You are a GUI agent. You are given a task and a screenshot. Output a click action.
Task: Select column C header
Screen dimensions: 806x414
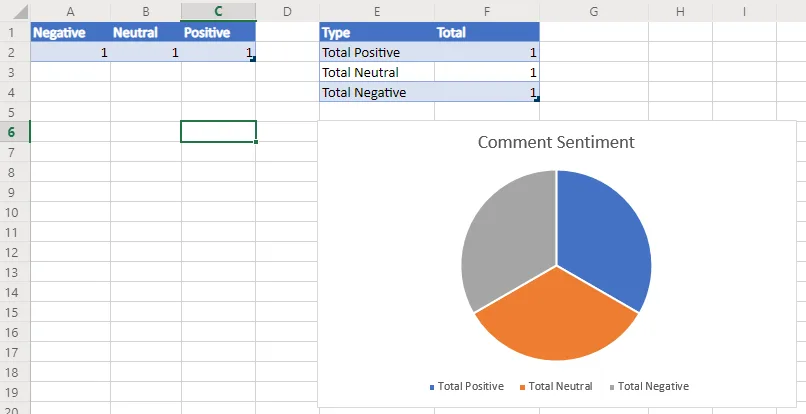[218, 11]
